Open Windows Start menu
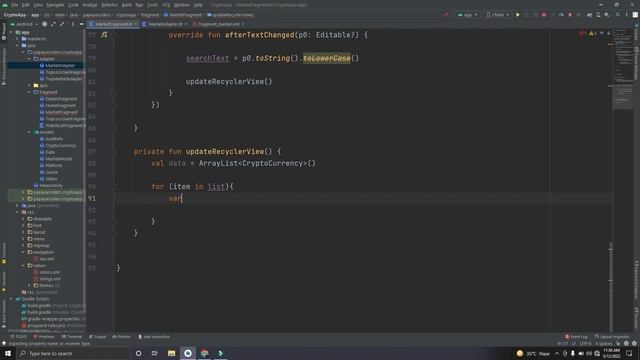Image resolution: width=640 pixels, height=360 pixels. [8, 353]
